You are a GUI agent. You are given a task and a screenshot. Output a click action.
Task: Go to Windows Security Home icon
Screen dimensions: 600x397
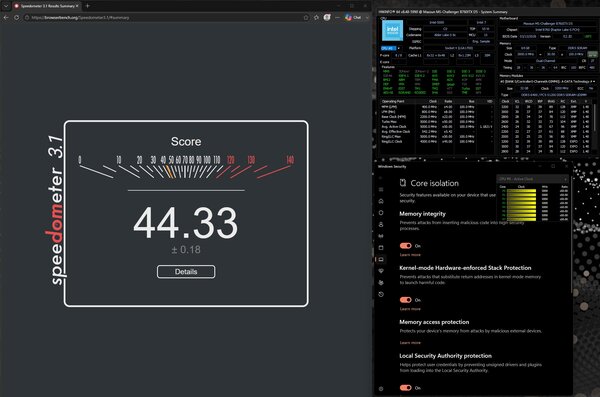[381, 201]
